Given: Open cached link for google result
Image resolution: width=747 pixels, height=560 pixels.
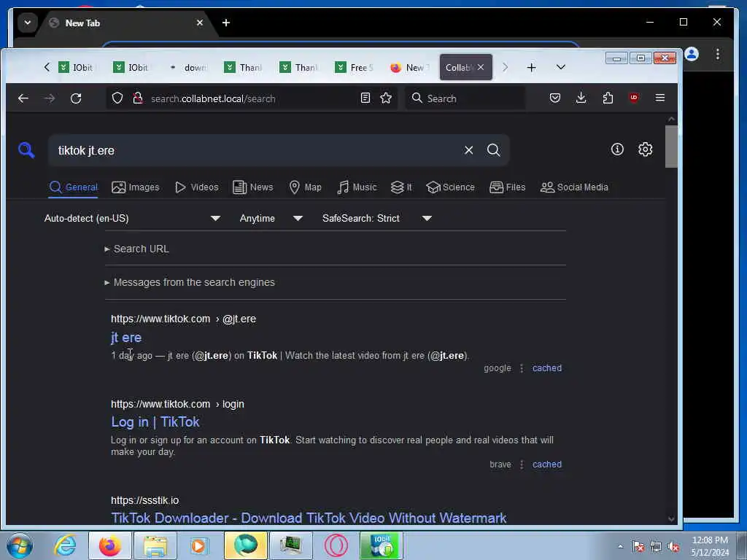Looking at the screenshot, I should [547, 368].
